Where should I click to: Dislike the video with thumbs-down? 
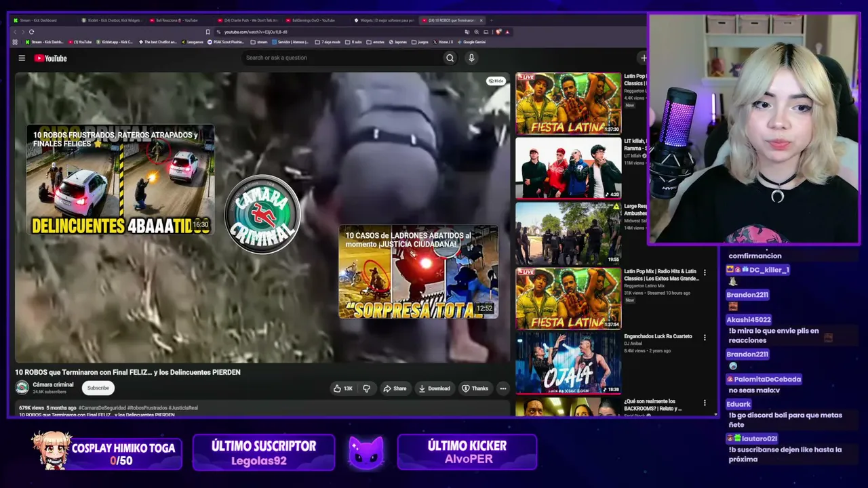tap(367, 388)
